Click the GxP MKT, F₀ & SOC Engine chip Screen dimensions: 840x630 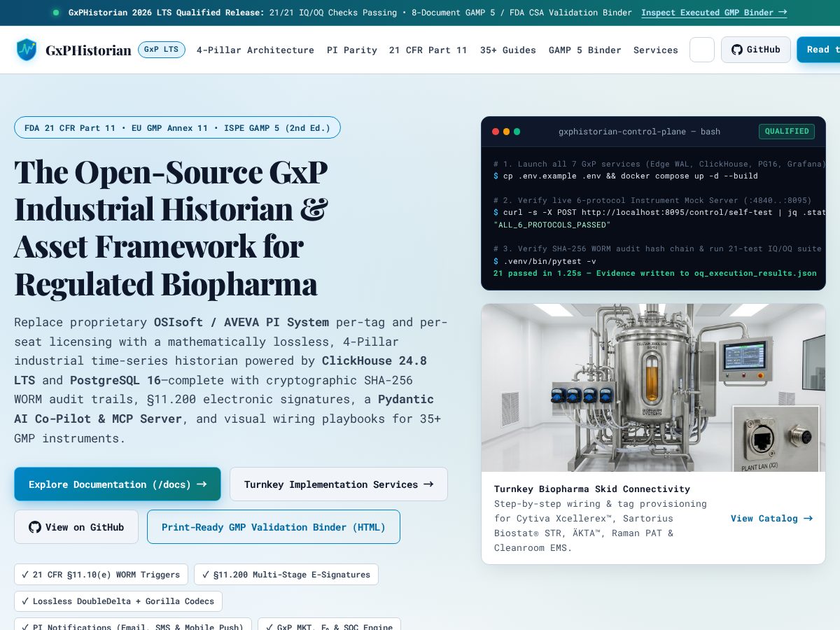[x=329, y=624]
